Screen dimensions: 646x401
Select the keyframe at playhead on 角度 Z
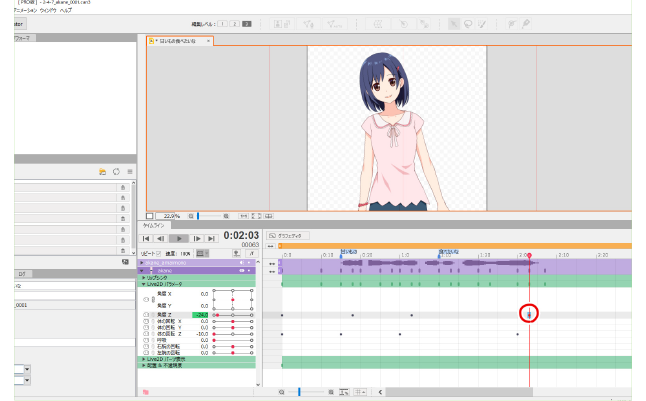529,315
